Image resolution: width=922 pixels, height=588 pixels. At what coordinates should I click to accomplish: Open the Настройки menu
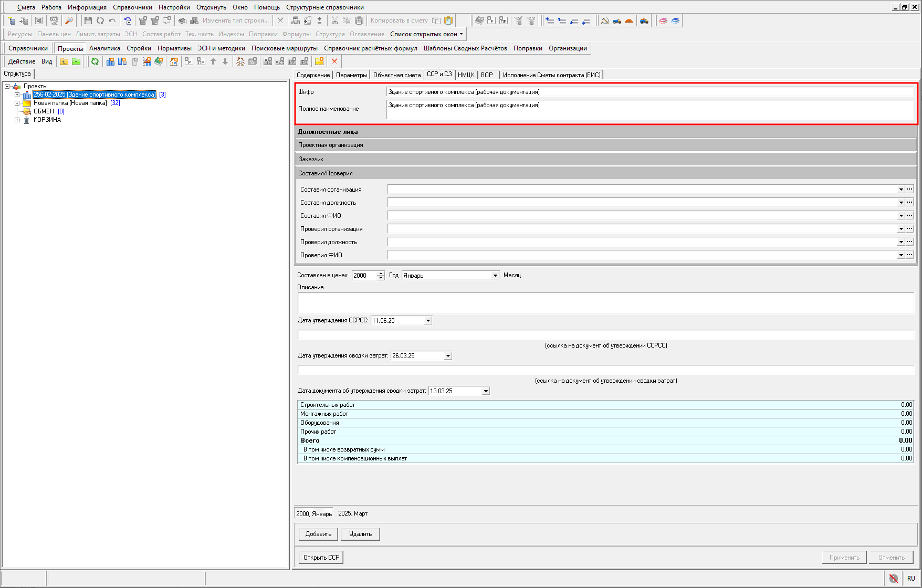click(x=174, y=7)
